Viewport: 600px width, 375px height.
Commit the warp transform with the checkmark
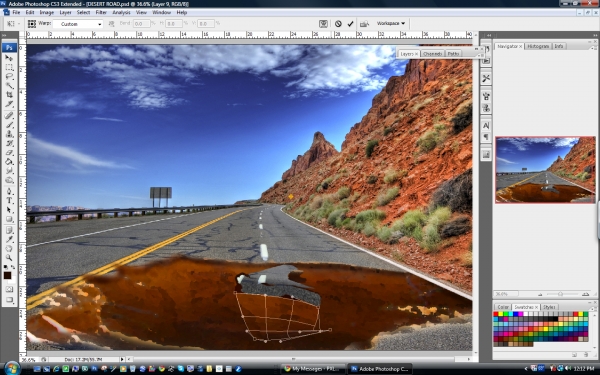pos(350,24)
